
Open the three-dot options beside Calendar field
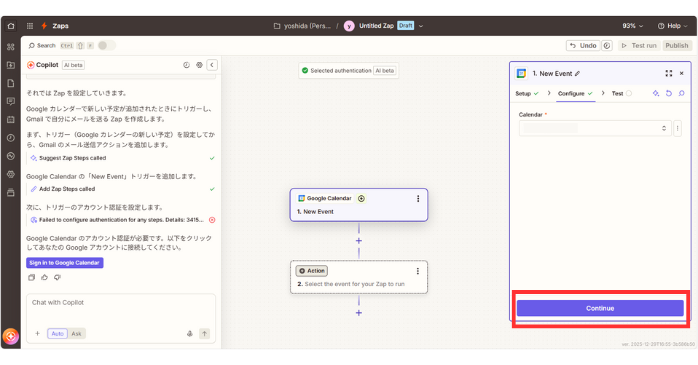[x=678, y=128]
